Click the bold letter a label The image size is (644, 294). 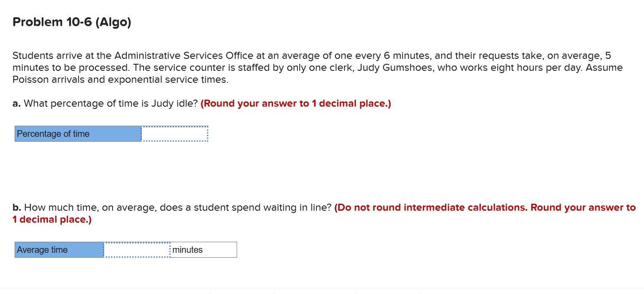[16, 103]
